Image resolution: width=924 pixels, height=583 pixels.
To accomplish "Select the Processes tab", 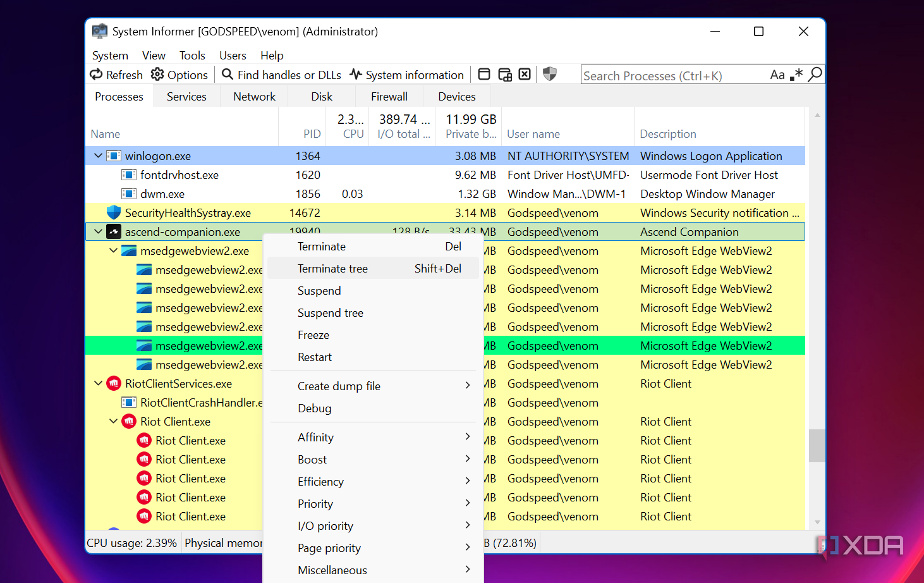I will [x=119, y=97].
